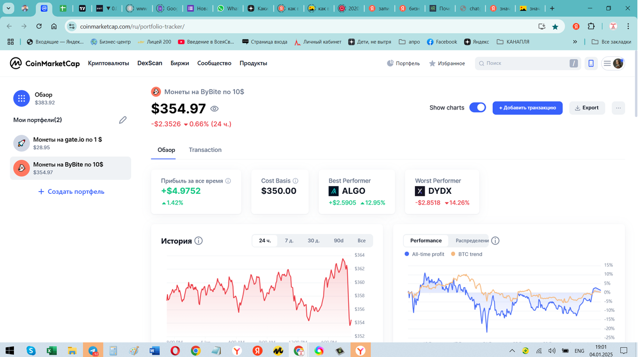Select the Performance chart tab
Viewport: 644px width, 357px height.
(426, 241)
